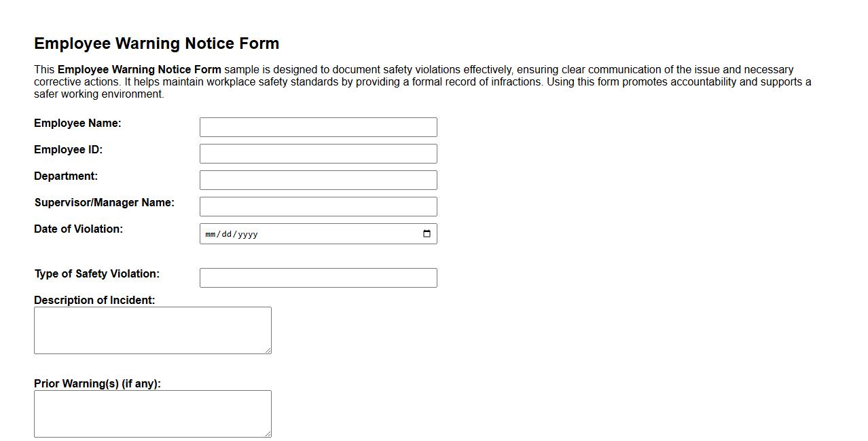Image resolution: width=868 pixels, height=441 pixels.
Task: Click the Employee Name label
Action: pyautogui.click(x=78, y=123)
